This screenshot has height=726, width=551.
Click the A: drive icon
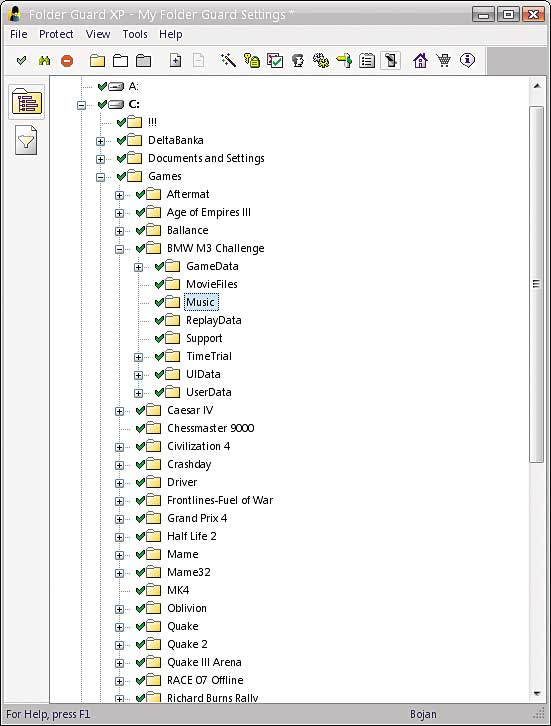(116, 87)
